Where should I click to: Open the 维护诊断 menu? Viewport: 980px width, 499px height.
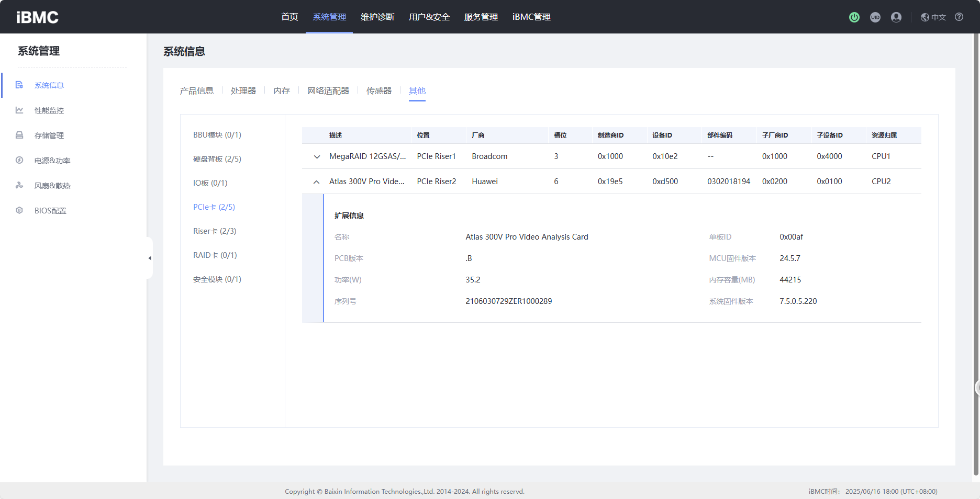(x=377, y=17)
